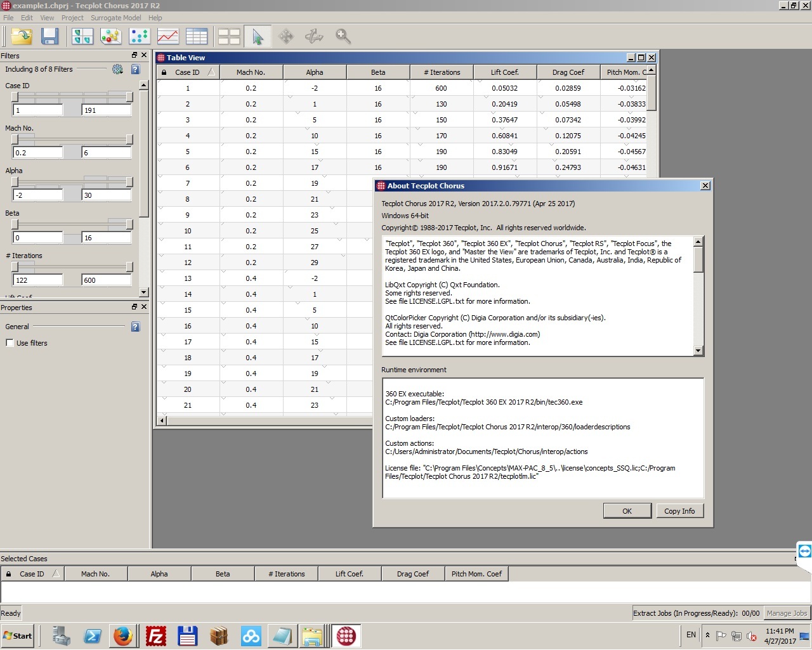Open the View menu

pos(48,18)
